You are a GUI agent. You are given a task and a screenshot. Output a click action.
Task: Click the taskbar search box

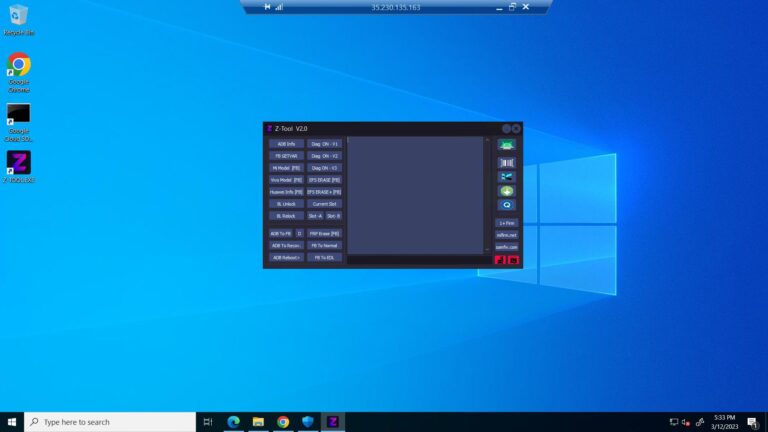coord(110,422)
